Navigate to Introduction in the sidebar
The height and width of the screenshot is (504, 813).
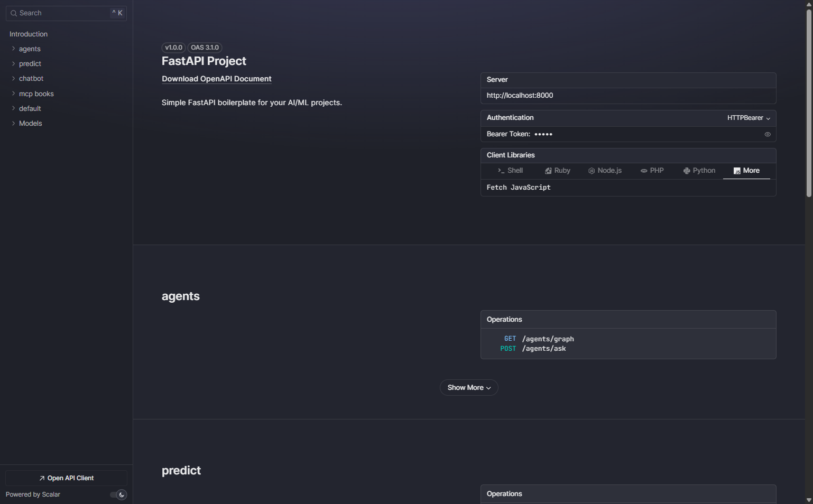click(x=28, y=34)
